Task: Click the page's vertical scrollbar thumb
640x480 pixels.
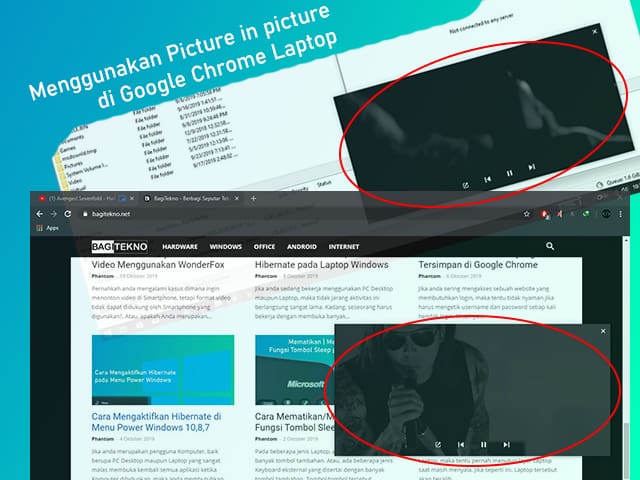Action: 626,451
